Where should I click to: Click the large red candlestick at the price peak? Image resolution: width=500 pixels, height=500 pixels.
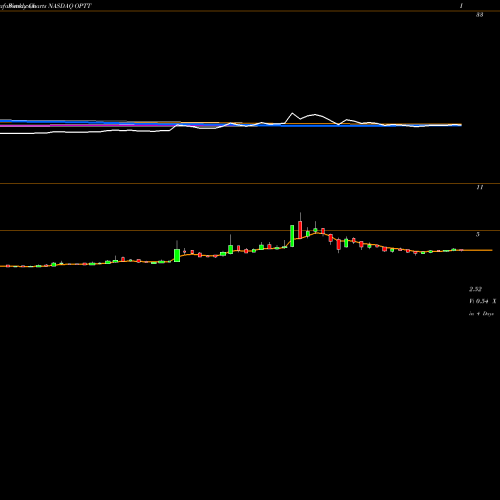click(300, 229)
